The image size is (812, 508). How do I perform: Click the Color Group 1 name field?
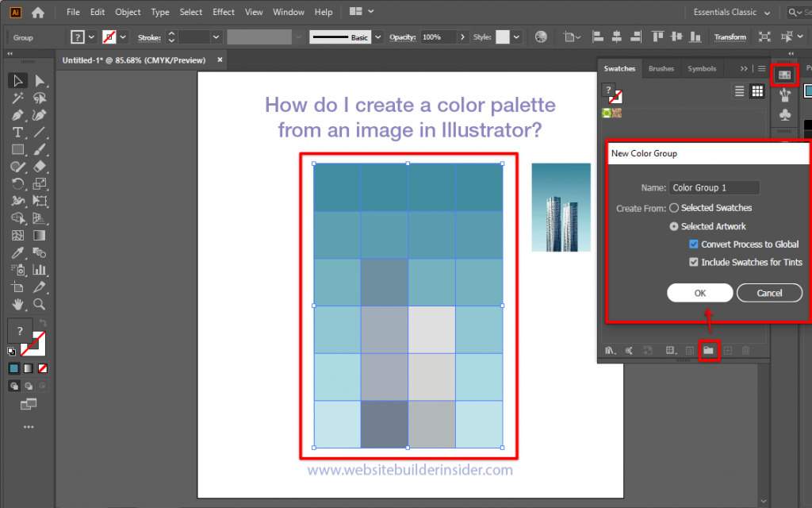pos(714,188)
